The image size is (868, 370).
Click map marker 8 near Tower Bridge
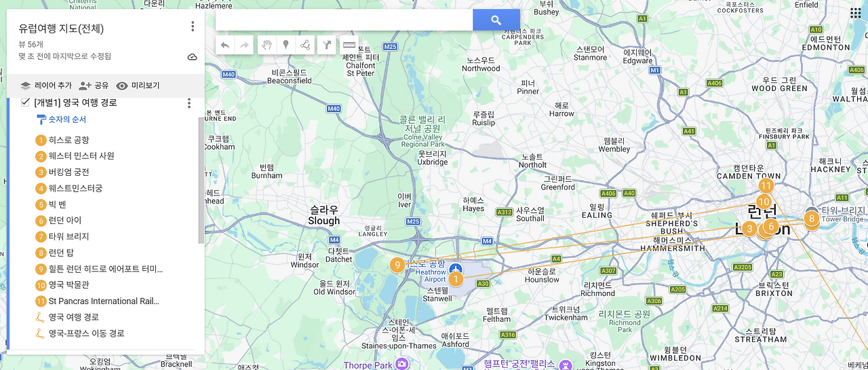[811, 219]
